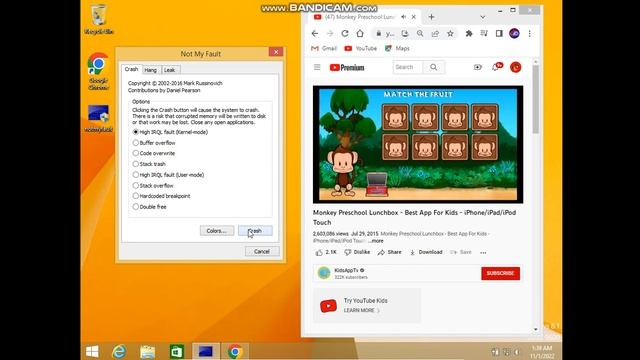Share the Monkey Preschool video
Image resolution: width=640 pixels, height=360 pixels.
389,252
